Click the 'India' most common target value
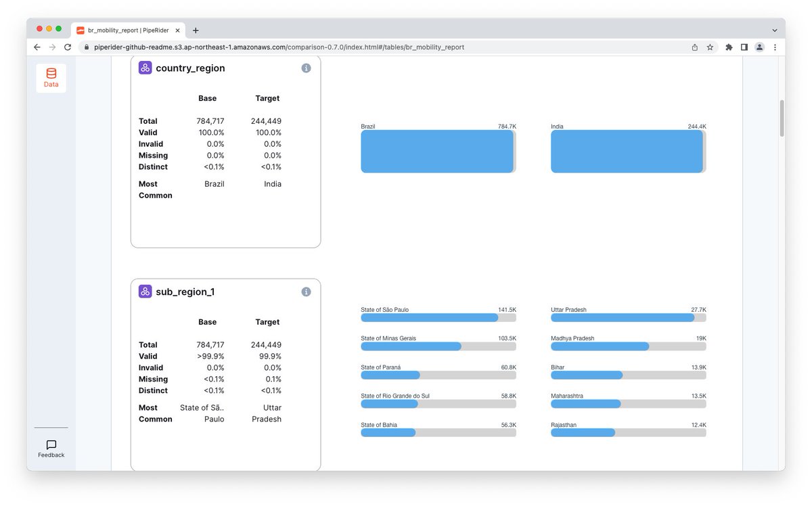 tap(273, 184)
